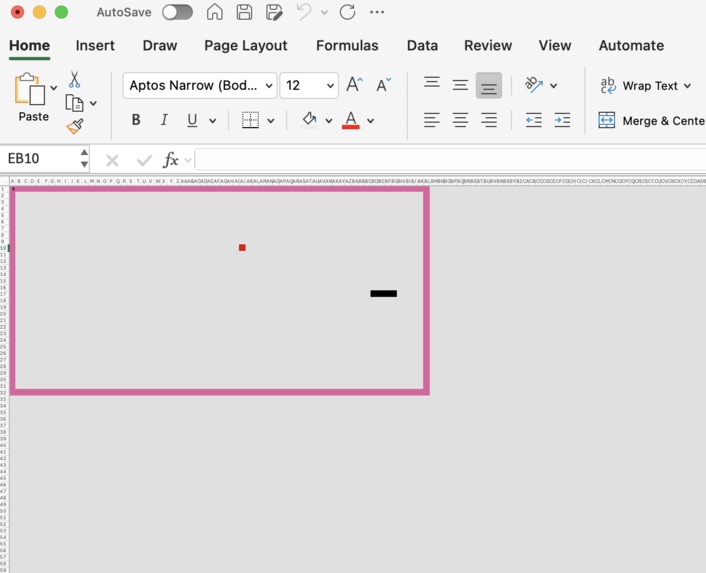Select the Format Painter brush icon

[75, 126]
